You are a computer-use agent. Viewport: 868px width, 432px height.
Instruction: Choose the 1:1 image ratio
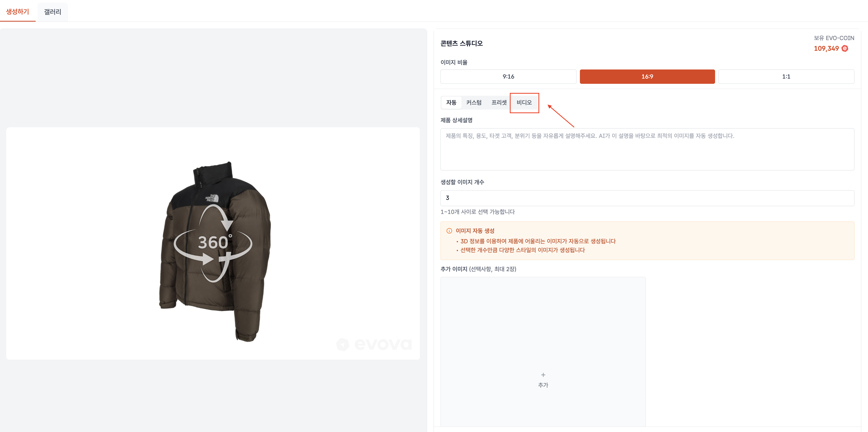pos(786,77)
